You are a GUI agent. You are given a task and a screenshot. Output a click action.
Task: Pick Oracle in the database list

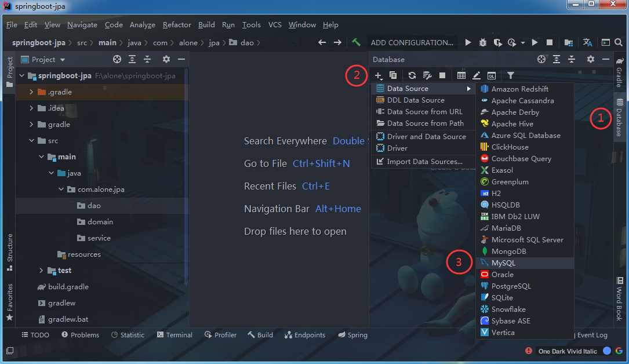tap(525, 275)
